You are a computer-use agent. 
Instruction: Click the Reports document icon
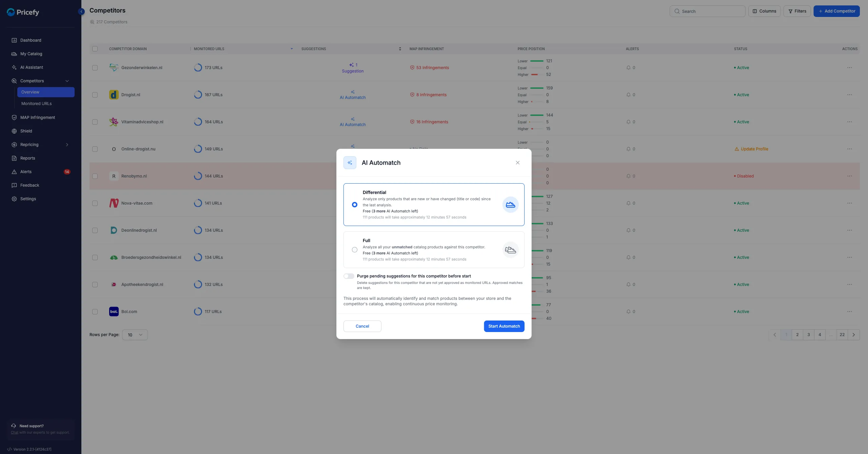tap(14, 158)
